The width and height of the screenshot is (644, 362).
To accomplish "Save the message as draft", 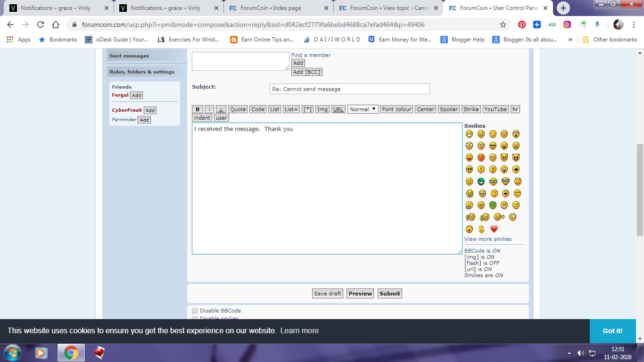I will [328, 294].
